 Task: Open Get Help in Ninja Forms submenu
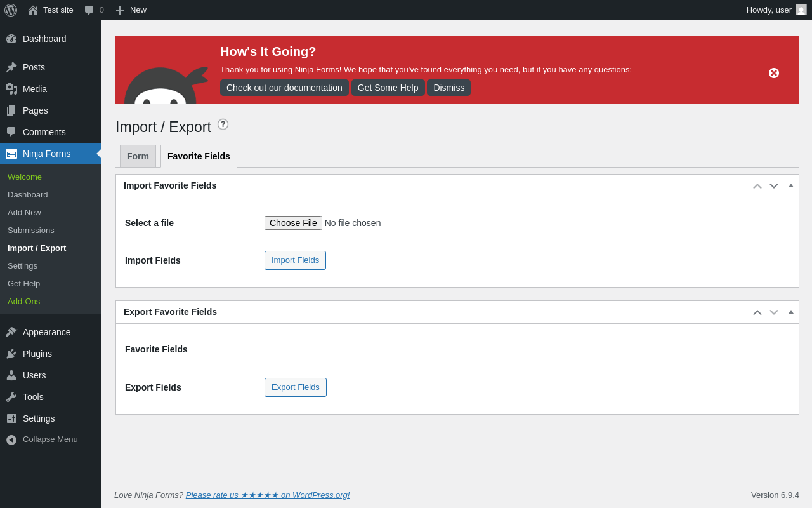tap(23, 283)
